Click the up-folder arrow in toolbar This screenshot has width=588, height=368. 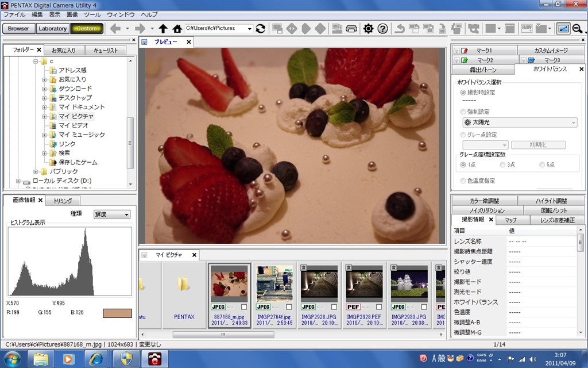pyautogui.click(x=163, y=29)
